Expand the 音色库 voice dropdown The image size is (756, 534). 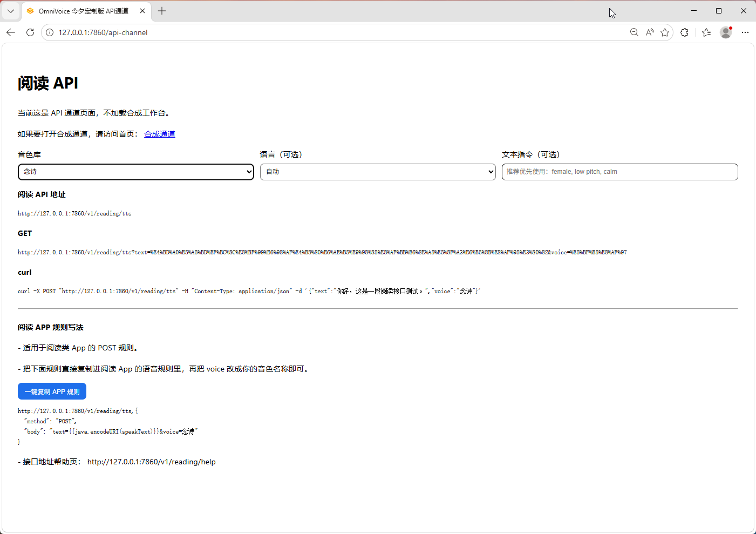point(135,172)
